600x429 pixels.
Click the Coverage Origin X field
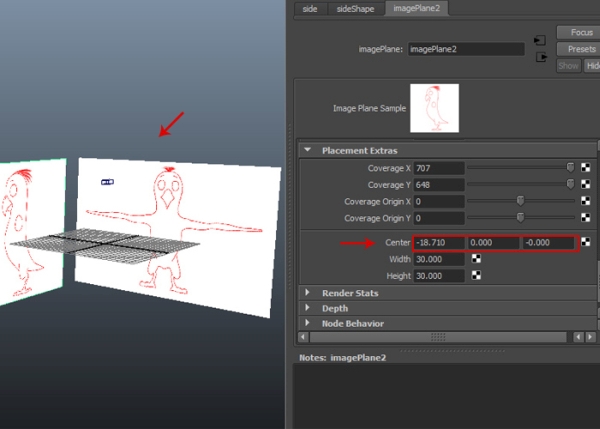[439, 202]
